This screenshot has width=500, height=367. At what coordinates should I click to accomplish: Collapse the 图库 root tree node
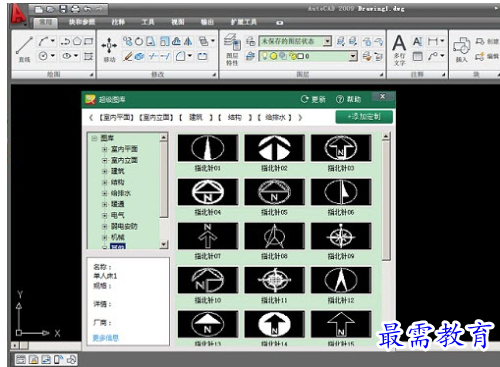tap(94, 138)
